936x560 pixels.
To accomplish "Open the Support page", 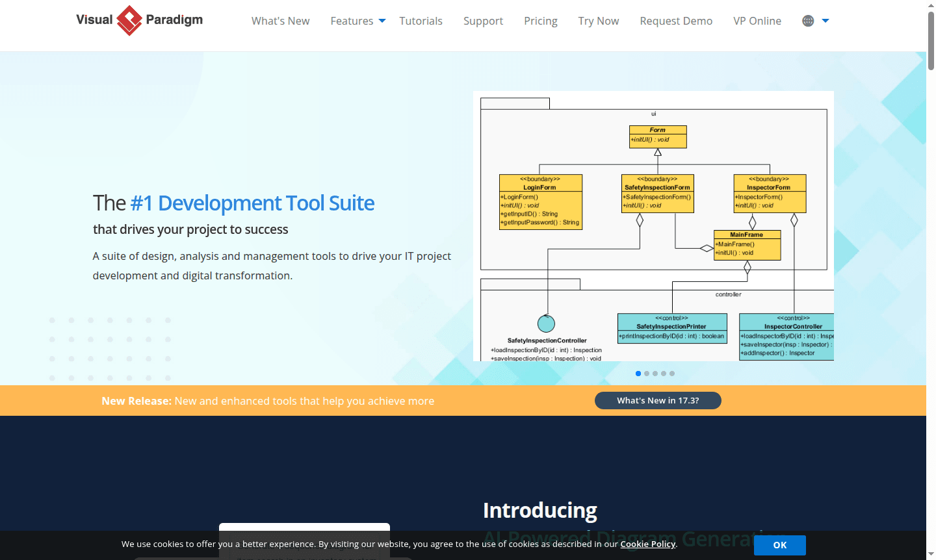I will 483,21.
